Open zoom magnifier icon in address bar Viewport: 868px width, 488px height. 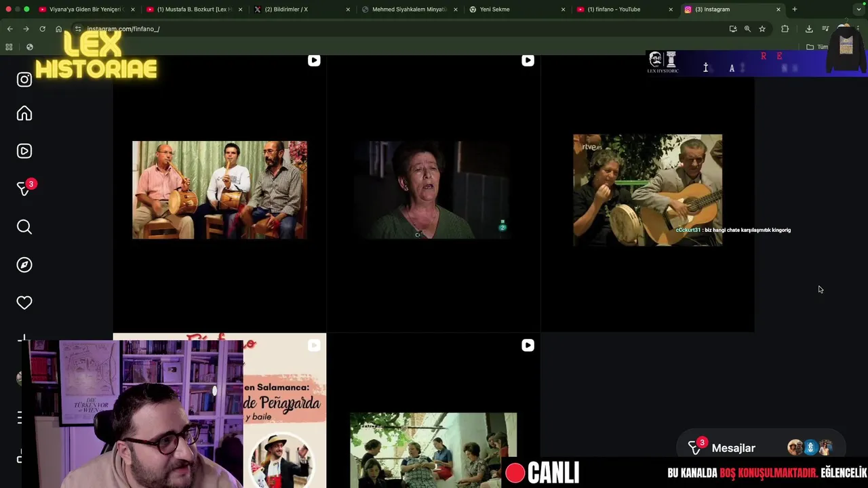[747, 29]
